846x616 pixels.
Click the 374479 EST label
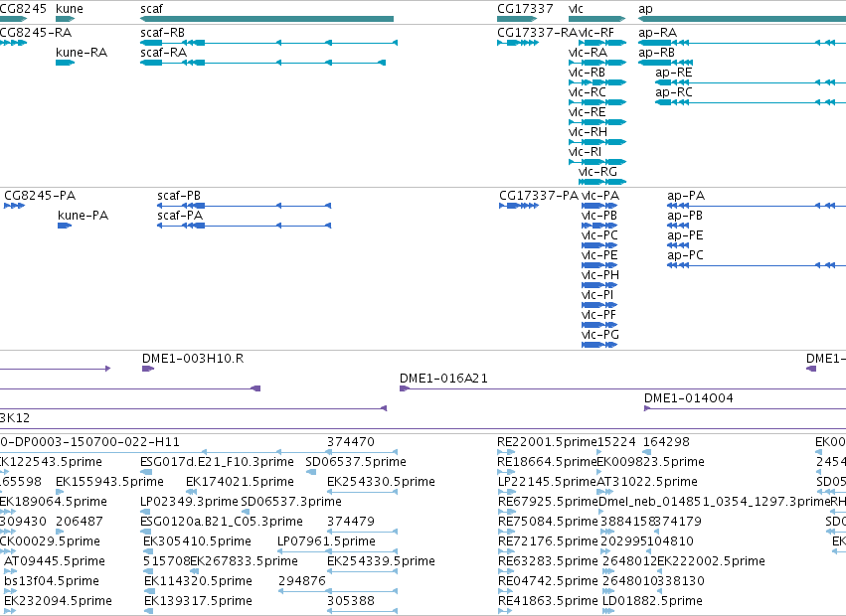tap(351, 522)
